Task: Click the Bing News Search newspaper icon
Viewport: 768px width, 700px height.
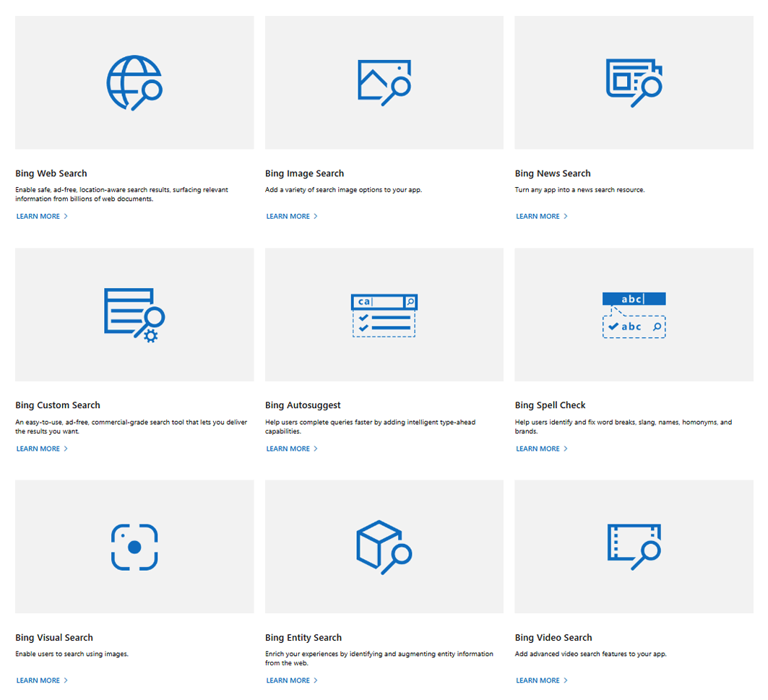Action: [634, 82]
